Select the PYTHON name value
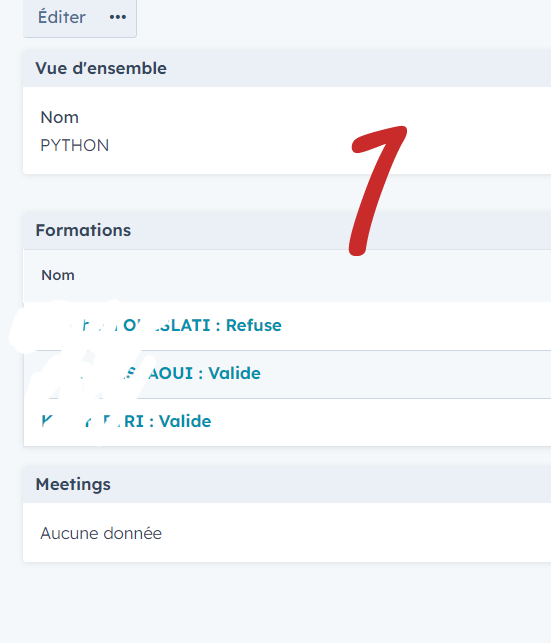 (x=75, y=146)
